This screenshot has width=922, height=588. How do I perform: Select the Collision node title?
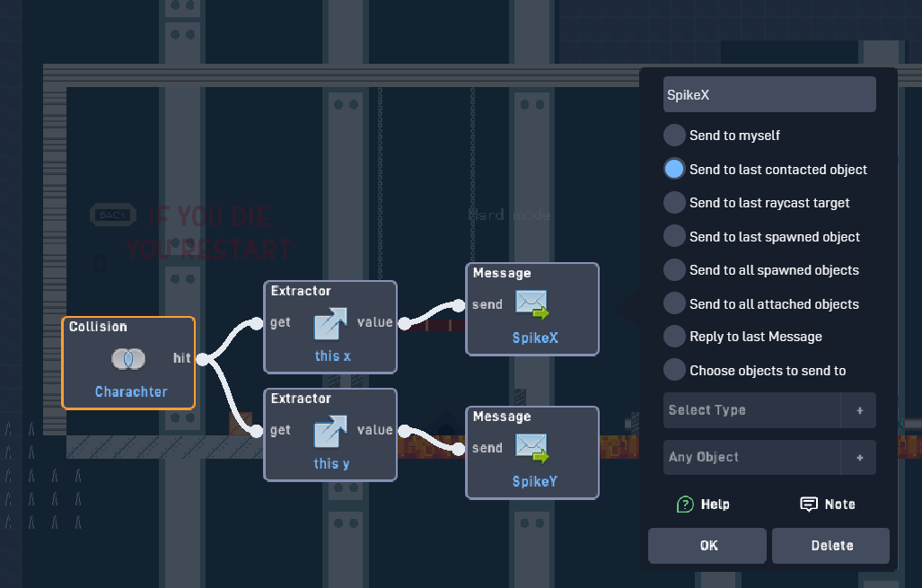(98, 327)
